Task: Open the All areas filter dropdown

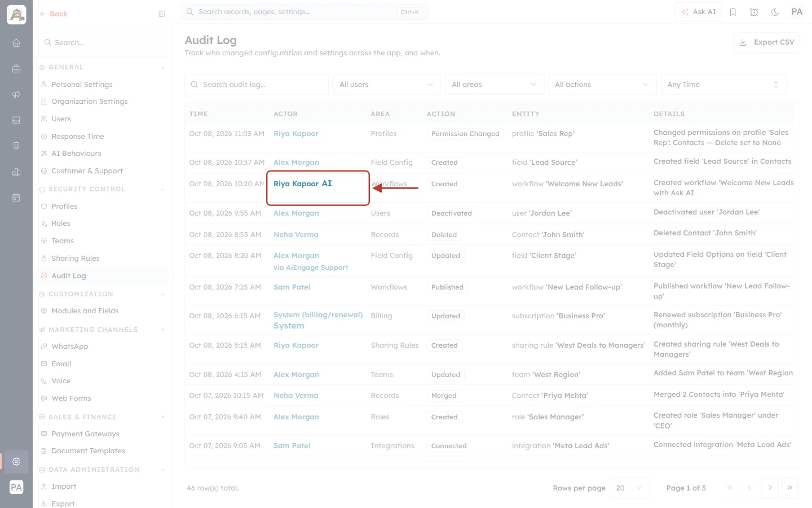Action: (495, 85)
